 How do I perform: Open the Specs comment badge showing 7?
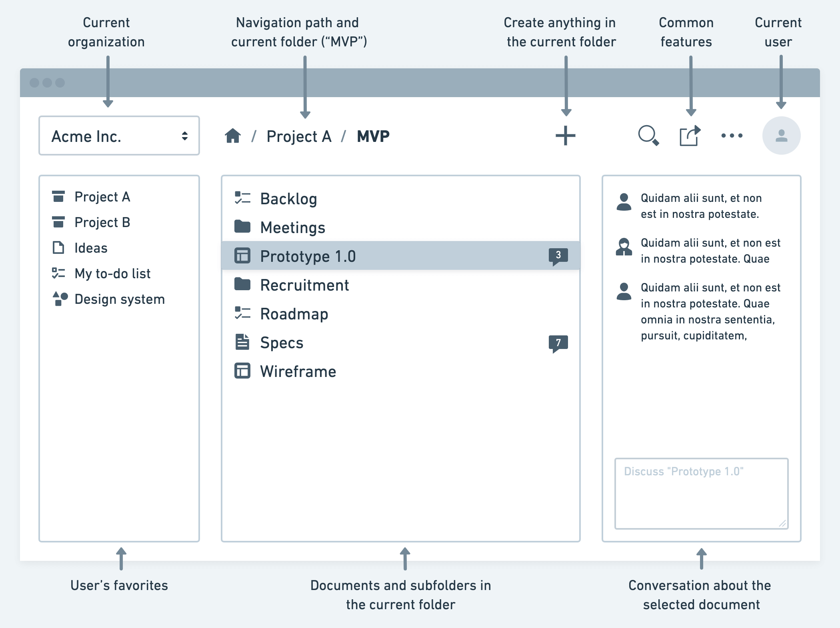pos(558,343)
